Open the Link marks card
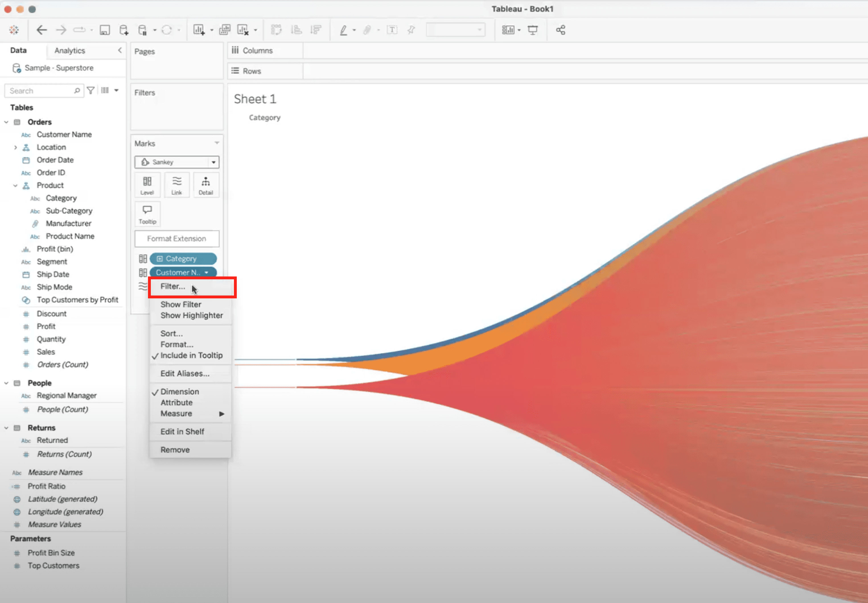 tap(176, 185)
